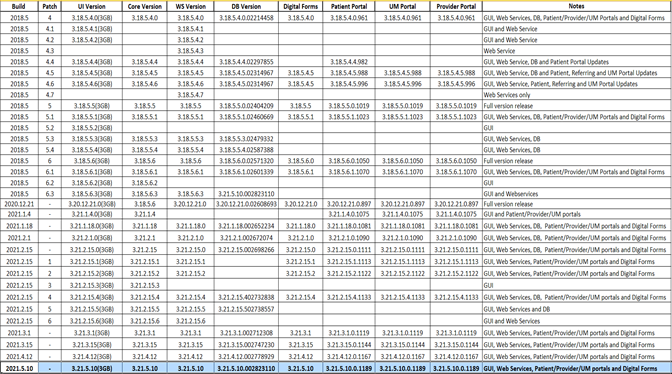Select the highlighted 2021.5.10 build cell
Image resolution: width=672 pixels, height=374 pixels.
point(19,368)
